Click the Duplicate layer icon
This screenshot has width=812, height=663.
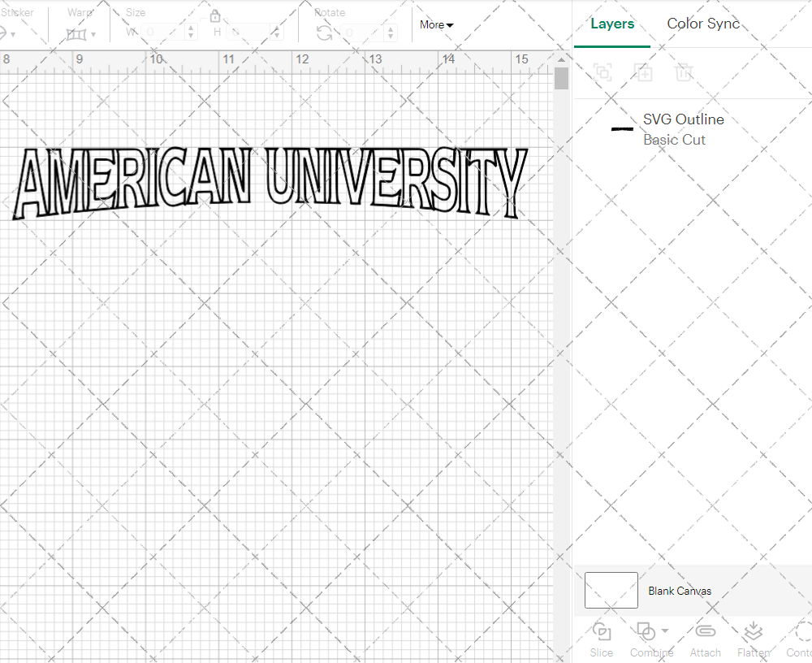tap(643, 72)
